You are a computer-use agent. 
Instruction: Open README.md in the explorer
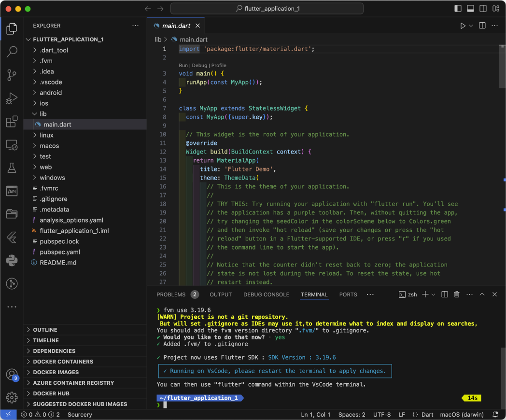click(x=85, y=263)
